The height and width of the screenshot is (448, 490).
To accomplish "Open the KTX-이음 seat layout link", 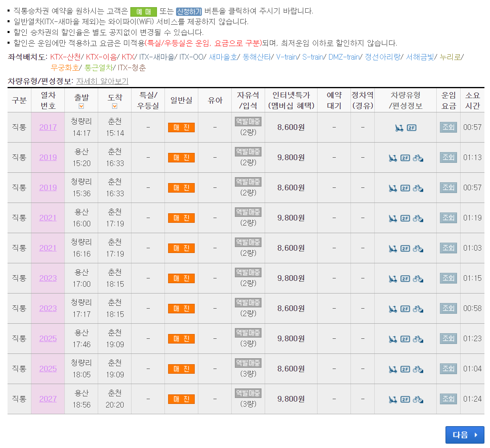I will click(101, 57).
